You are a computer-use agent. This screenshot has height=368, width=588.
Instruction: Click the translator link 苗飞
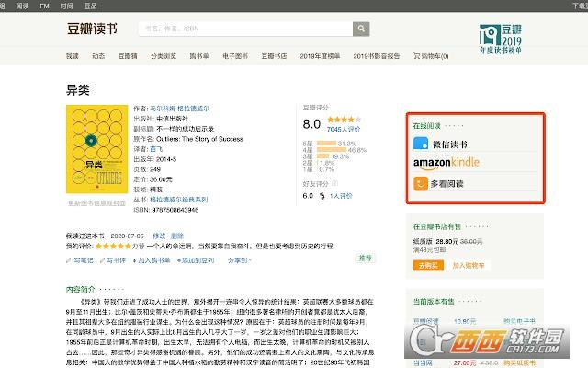click(x=156, y=149)
